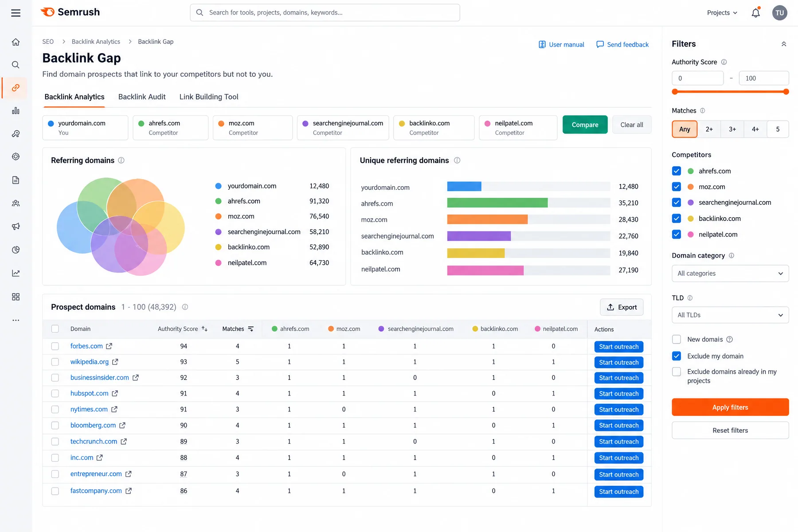798x532 pixels.
Task: Open the megaphone sidebar icon
Action: [x=16, y=227]
